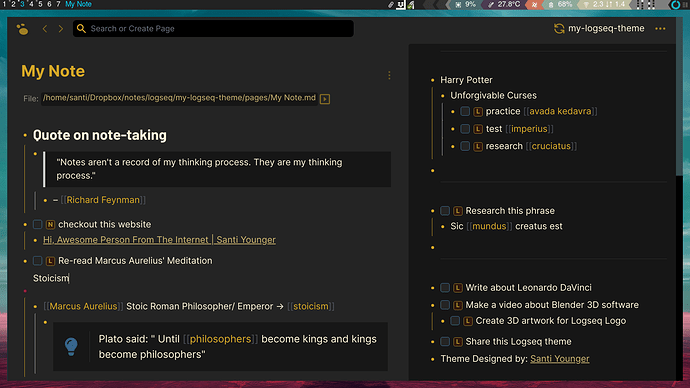Toggle 'Share this Logseq theme' checkbox
The width and height of the screenshot is (690, 388).
tap(445, 341)
